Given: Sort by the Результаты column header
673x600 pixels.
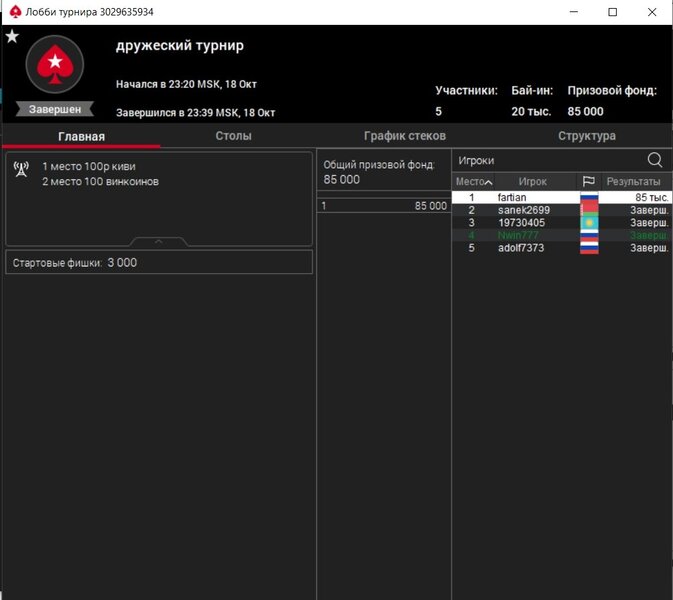Looking at the screenshot, I should pos(633,182).
